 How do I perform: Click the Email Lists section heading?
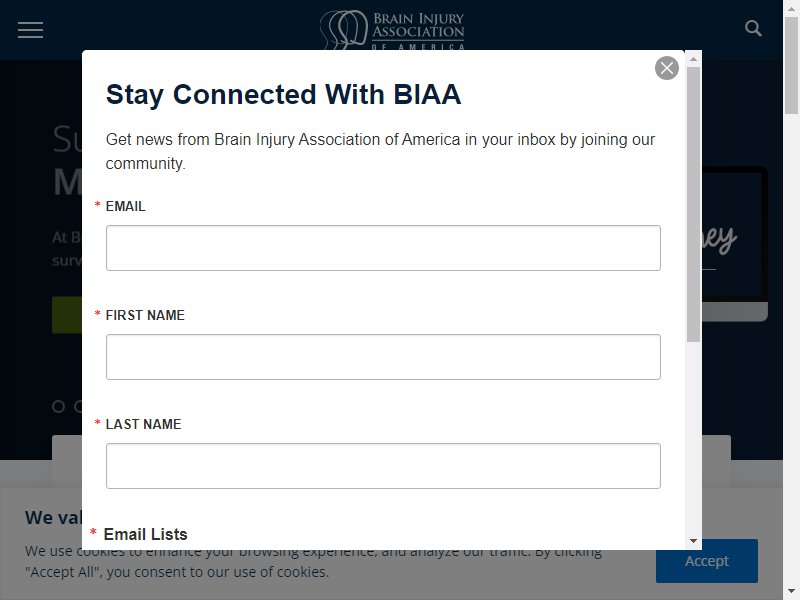point(145,534)
